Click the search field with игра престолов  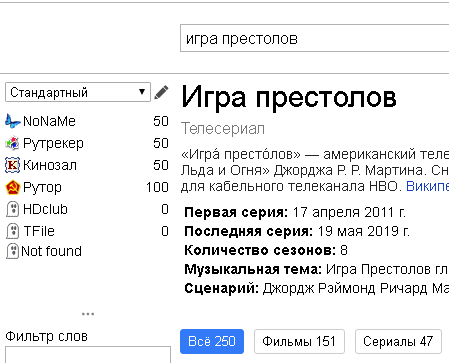(314, 38)
